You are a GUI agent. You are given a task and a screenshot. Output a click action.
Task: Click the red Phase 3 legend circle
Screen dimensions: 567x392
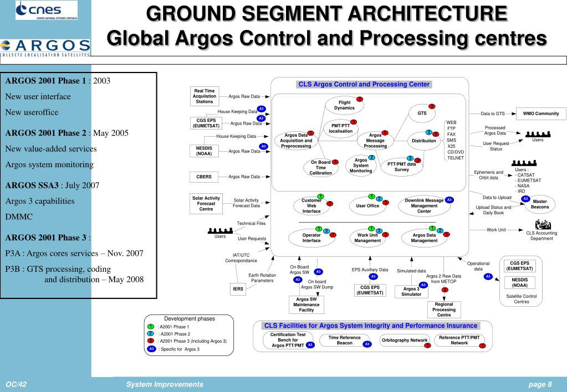click(151, 341)
